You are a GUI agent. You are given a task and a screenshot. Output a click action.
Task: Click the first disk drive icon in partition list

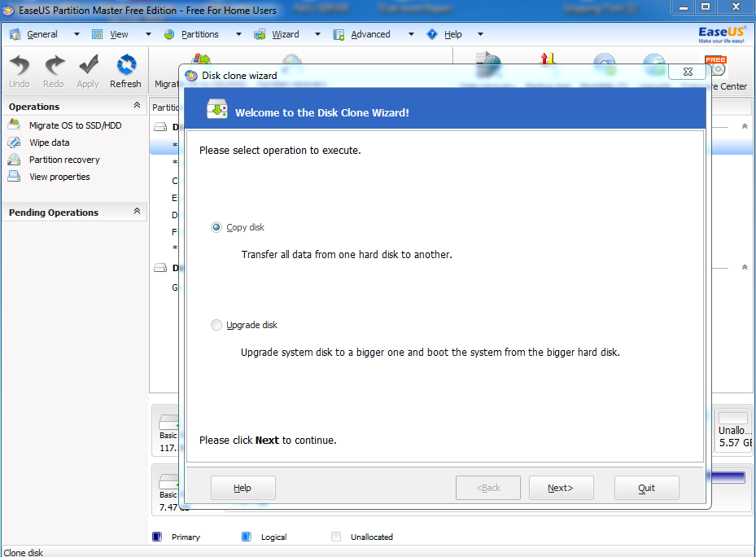(160, 127)
